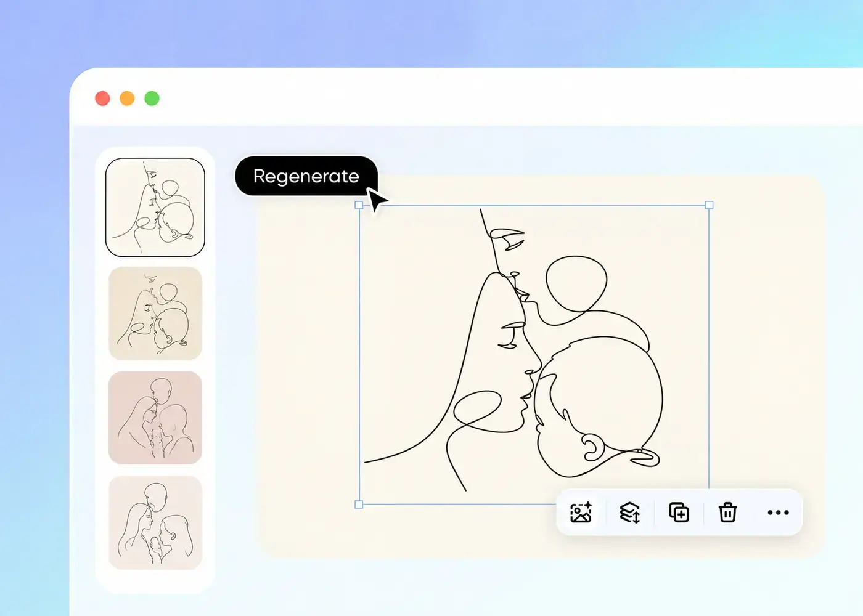Click the AI image generate icon
This screenshot has width=863, height=616.
[x=581, y=513]
